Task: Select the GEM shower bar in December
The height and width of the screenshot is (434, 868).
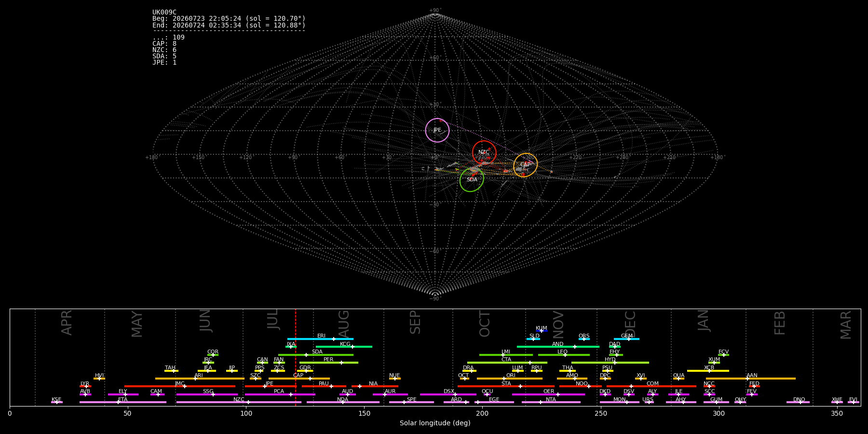Action: click(x=626, y=339)
